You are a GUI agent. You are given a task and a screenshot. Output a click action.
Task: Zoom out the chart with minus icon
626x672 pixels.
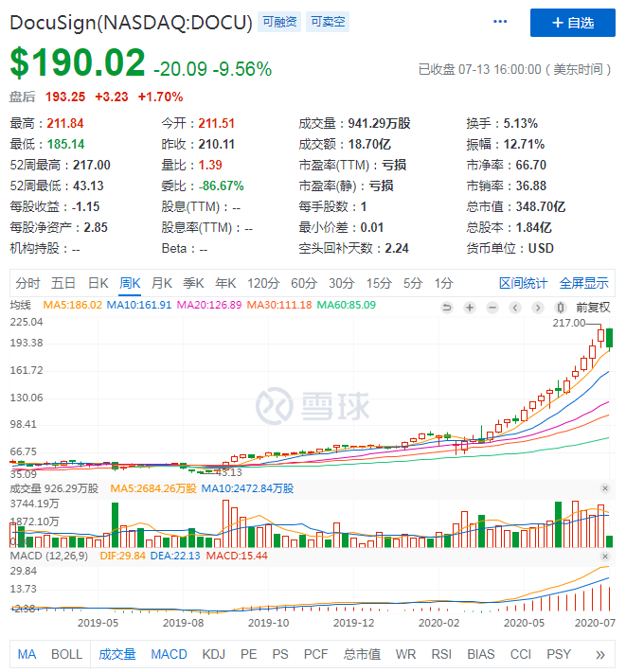pos(492,308)
